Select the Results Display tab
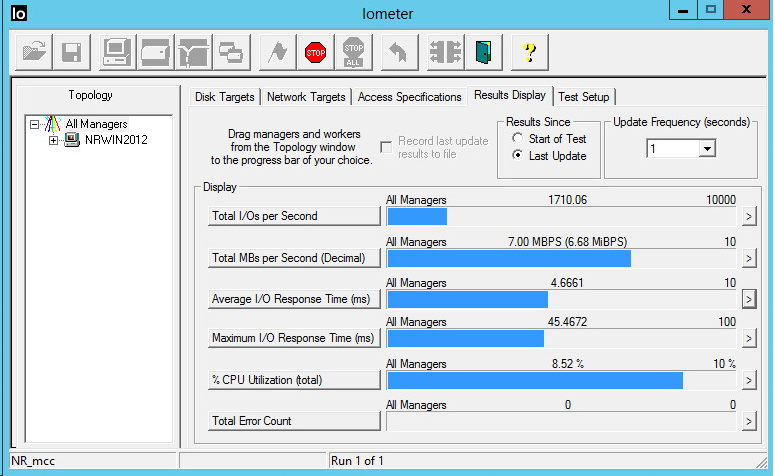The height and width of the screenshot is (476, 775). coord(510,95)
